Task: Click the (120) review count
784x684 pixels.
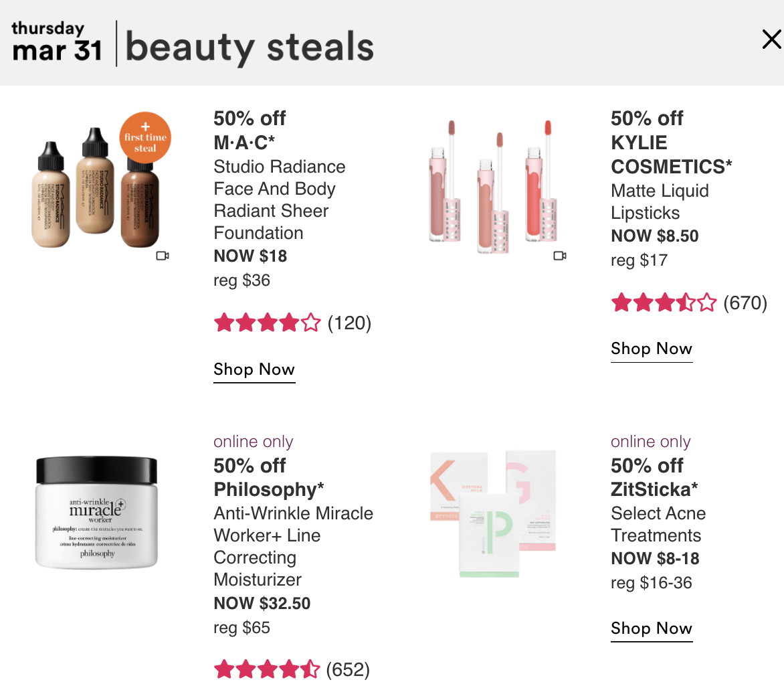Action: [349, 323]
